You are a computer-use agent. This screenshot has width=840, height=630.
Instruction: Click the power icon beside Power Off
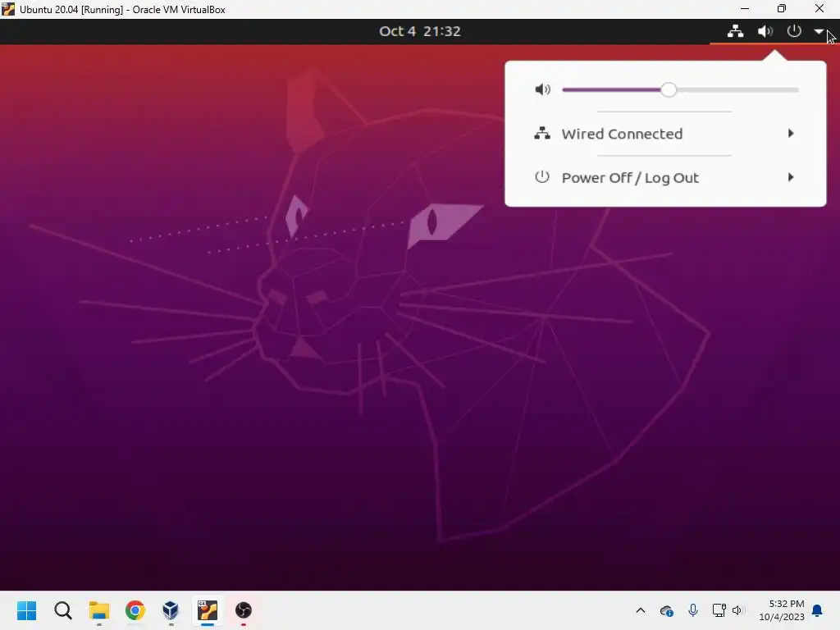[542, 177]
